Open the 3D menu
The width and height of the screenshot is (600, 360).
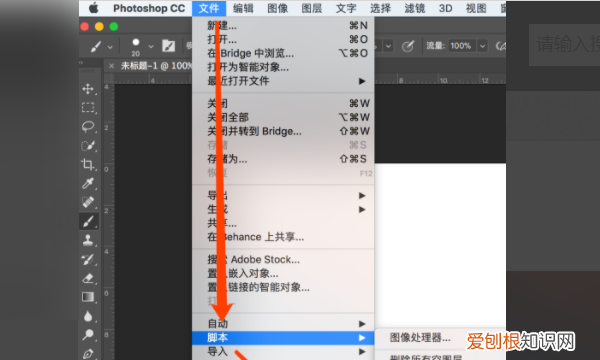(x=445, y=8)
